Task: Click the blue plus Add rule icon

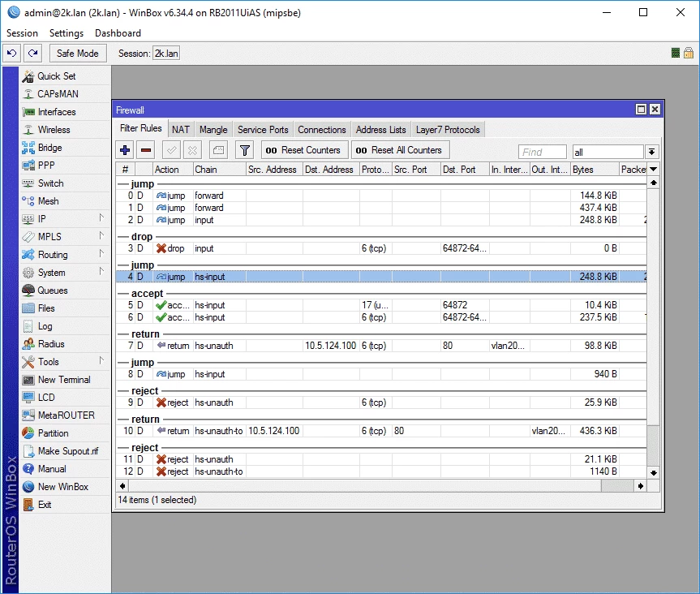Action: [125, 150]
